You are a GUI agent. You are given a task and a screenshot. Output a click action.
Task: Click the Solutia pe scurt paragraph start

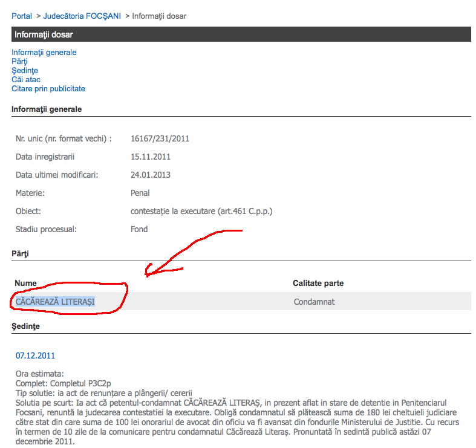click(x=44, y=403)
